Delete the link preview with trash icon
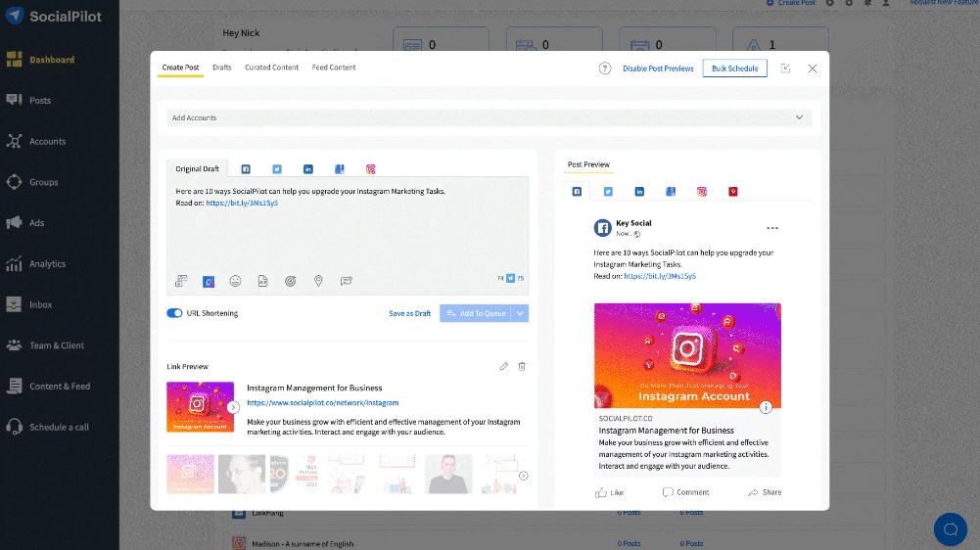 (522, 366)
